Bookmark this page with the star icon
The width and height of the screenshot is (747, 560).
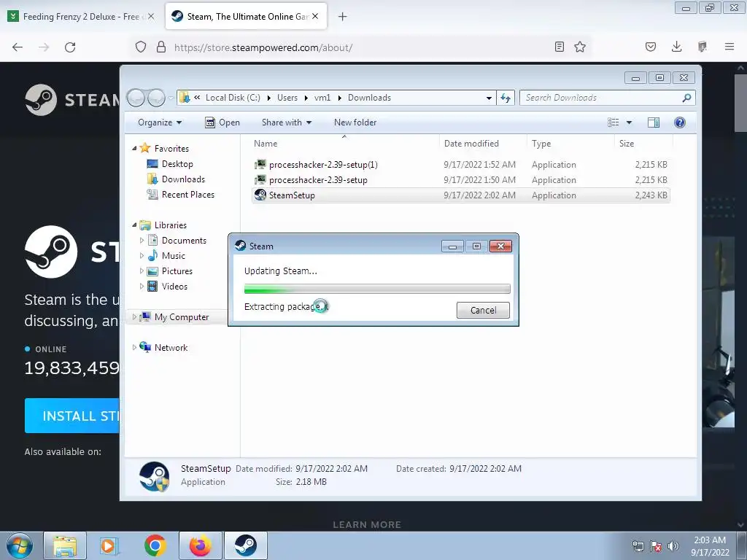[580, 47]
